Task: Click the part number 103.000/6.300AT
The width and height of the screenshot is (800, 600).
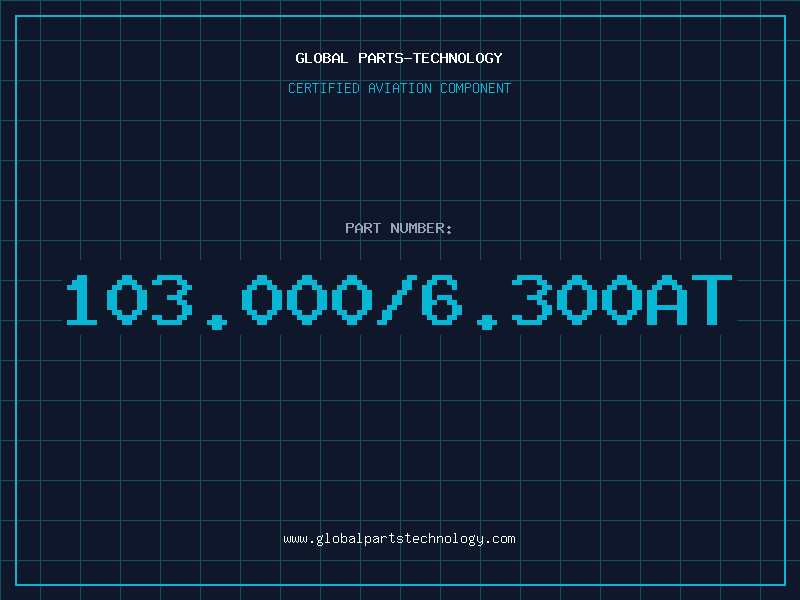Action: (399, 301)
